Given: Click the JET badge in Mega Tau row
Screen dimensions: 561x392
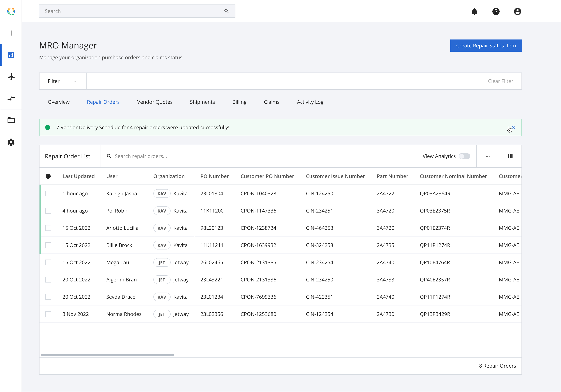Looking at the screenshot, I should point(162,263).
